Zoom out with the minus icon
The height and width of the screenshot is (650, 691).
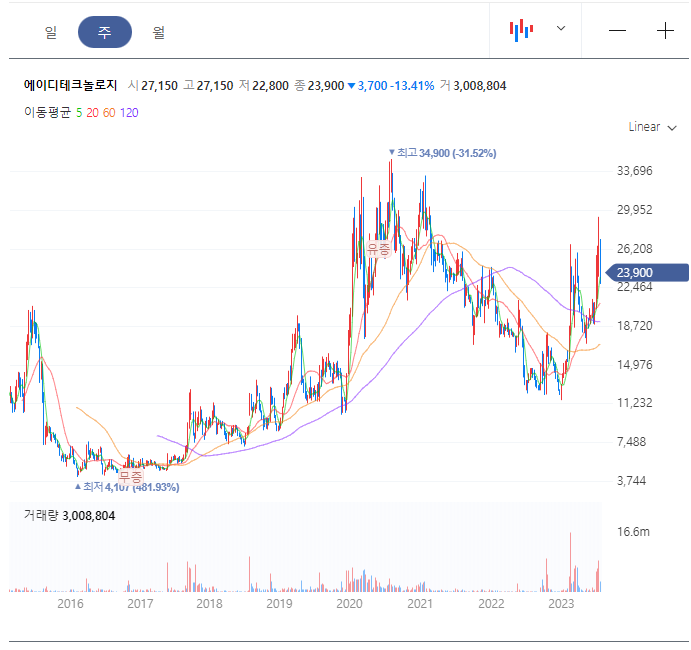617,30
